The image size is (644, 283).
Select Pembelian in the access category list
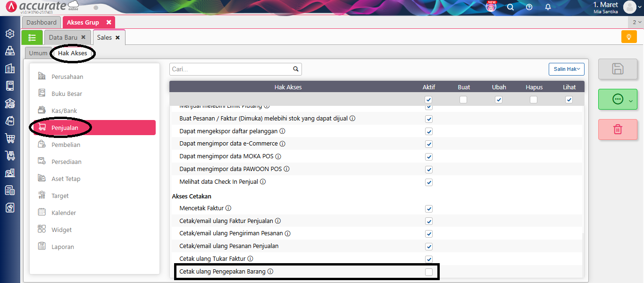pos(66,145)
